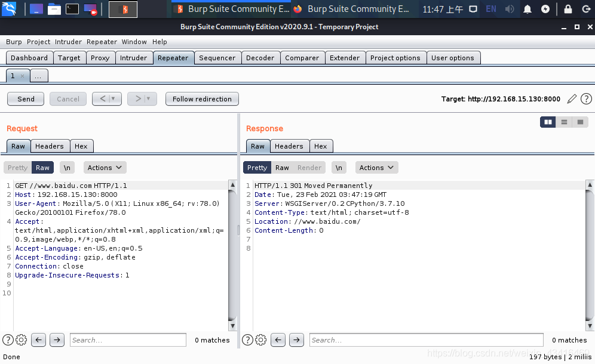Select Raw view in Response pane

coord(282,168)
